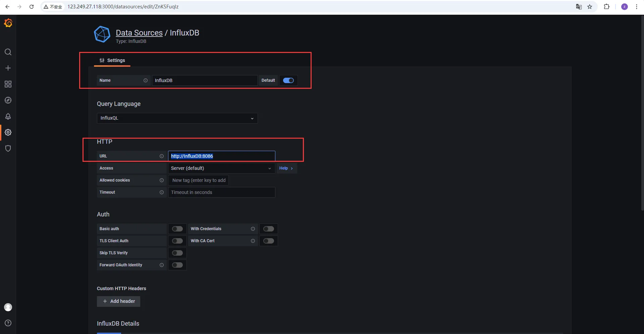Click the info icon beside Name
This screenshot has width=644, height=334.
(146, 80)
